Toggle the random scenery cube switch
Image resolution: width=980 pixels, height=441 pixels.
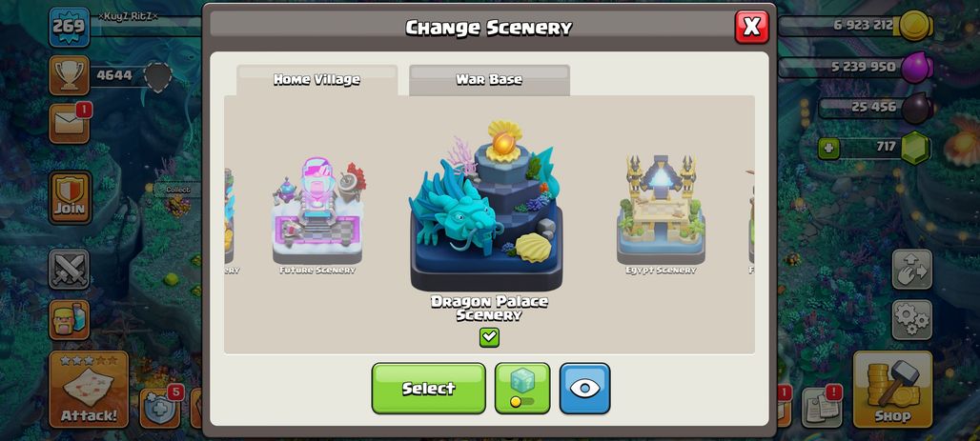(522, 388)
